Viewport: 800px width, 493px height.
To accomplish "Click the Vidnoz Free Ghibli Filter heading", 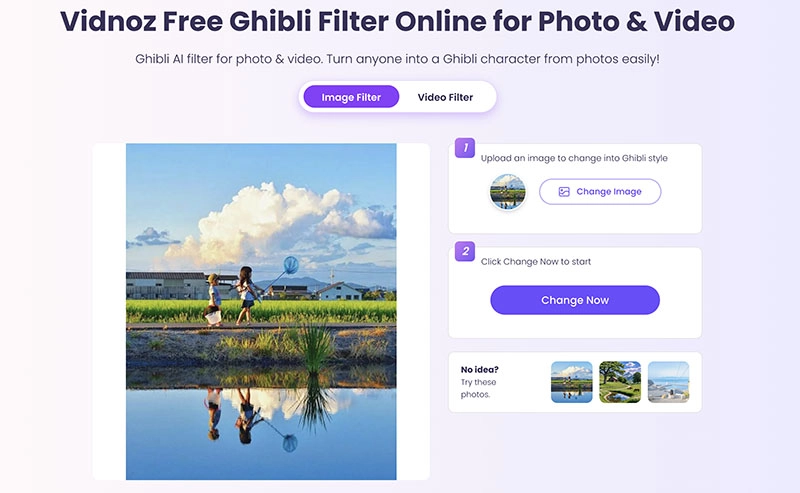I will (x=397, y=21).
